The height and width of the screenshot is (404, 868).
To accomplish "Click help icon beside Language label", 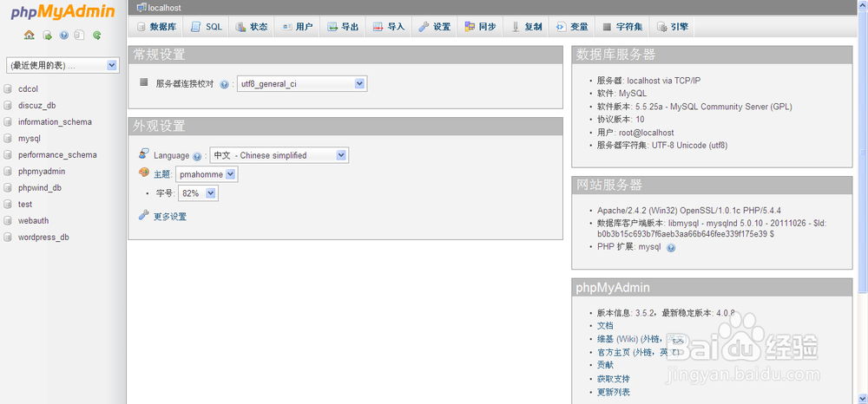I will click(x=197, y=156).
